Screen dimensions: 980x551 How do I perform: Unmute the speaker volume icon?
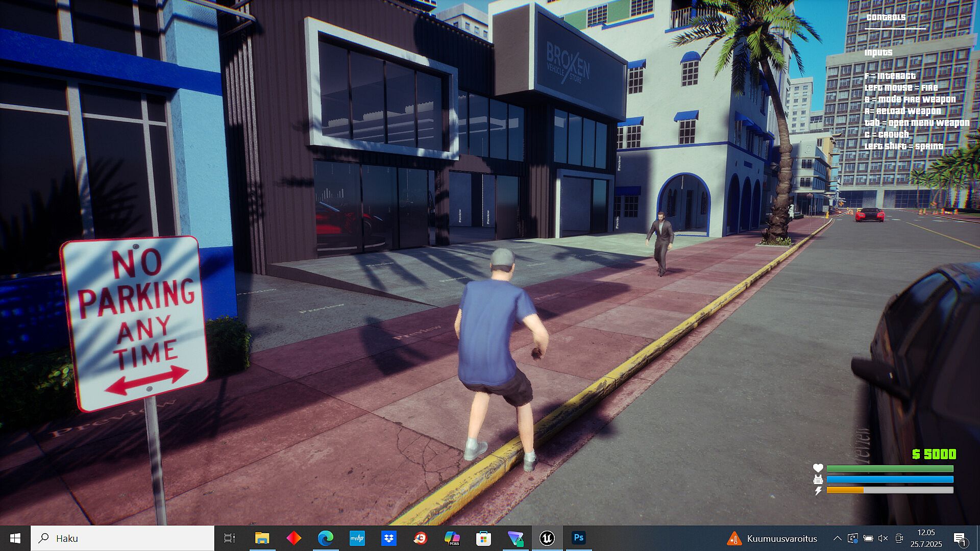pyautogui.click(x=883, y=538)
